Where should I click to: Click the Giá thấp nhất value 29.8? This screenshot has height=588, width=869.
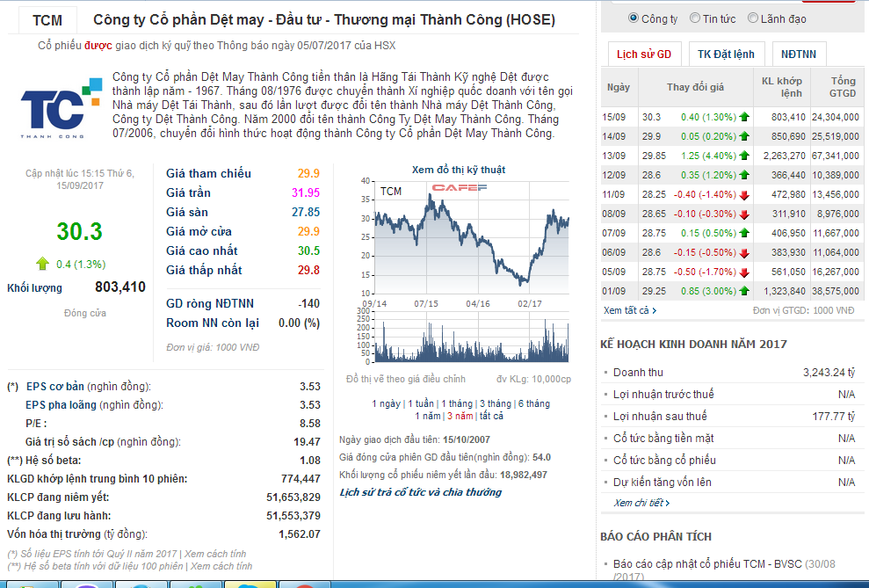click(x=308, y=271)
